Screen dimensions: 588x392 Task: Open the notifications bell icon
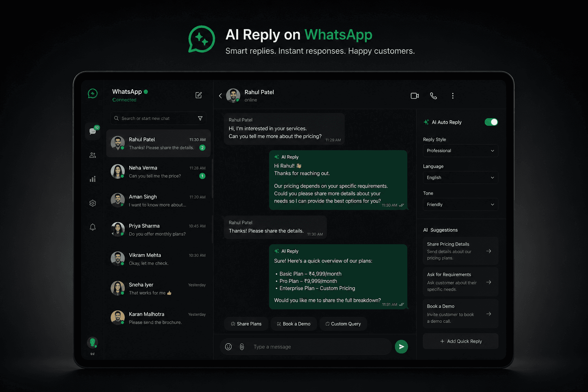pos(93,227)
